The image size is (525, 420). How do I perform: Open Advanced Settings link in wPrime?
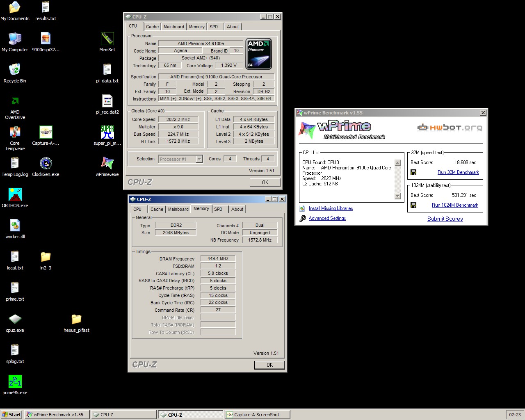pos(327,218)
